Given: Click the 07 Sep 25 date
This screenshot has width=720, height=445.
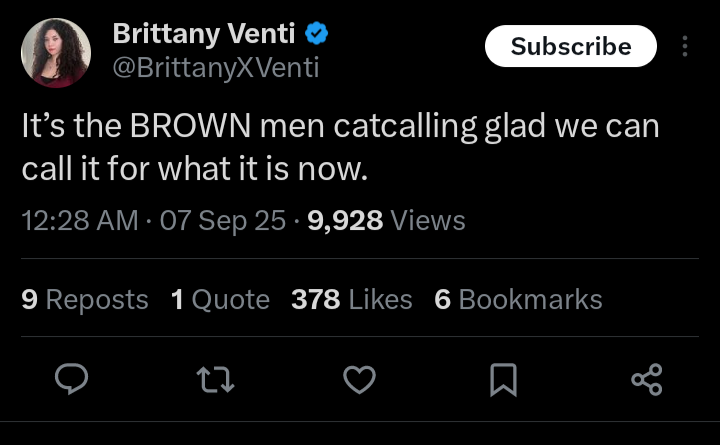Looking at the screenshot, I should pyautogui.click(x=222, y=220).
